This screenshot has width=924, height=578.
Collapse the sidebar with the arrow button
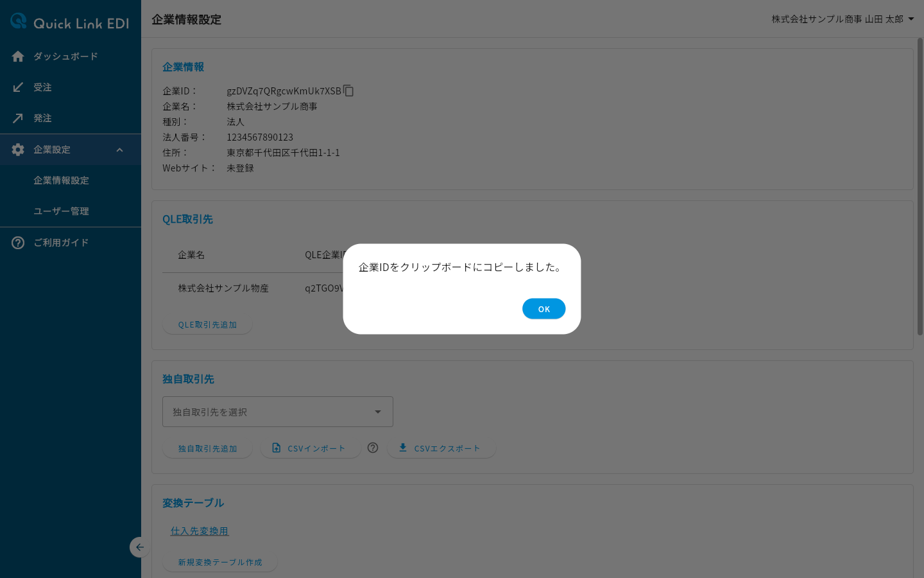[139, 547]
